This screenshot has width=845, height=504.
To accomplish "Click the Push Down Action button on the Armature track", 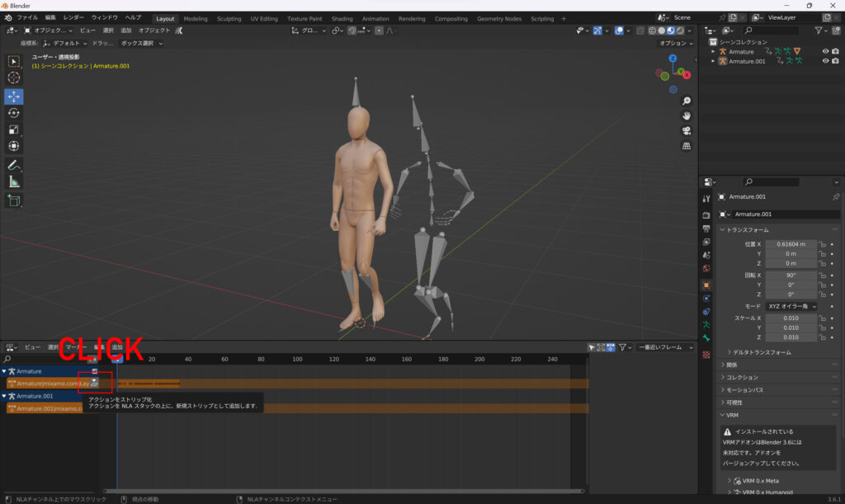I will click(x=94, y=383).
